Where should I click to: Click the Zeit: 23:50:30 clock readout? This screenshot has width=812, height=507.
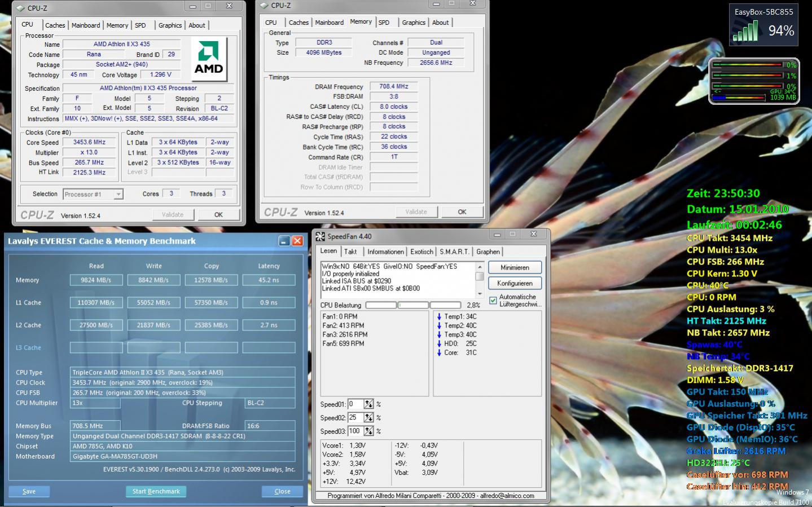[723, 193]
